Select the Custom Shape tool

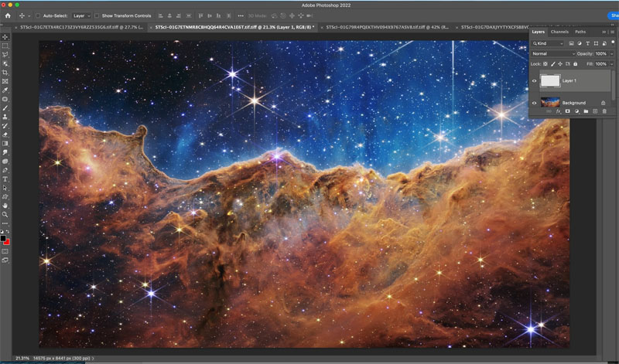point(5,197)
